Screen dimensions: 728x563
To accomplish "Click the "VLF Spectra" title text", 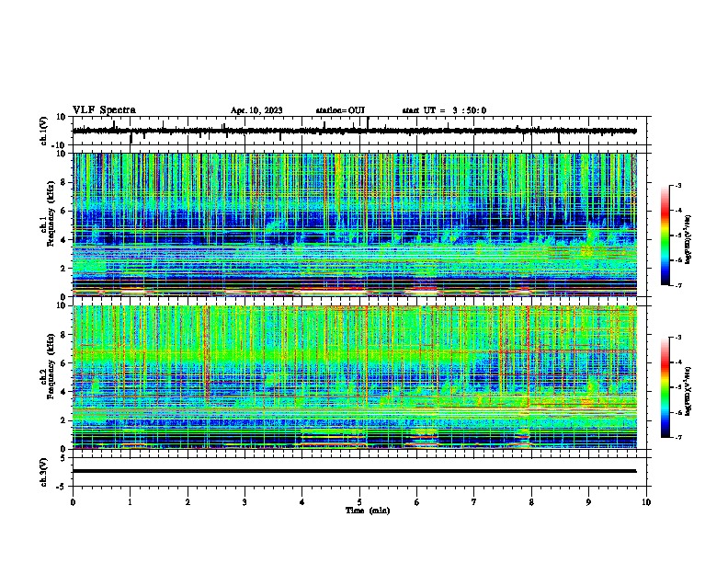I will tap(104, 110).
